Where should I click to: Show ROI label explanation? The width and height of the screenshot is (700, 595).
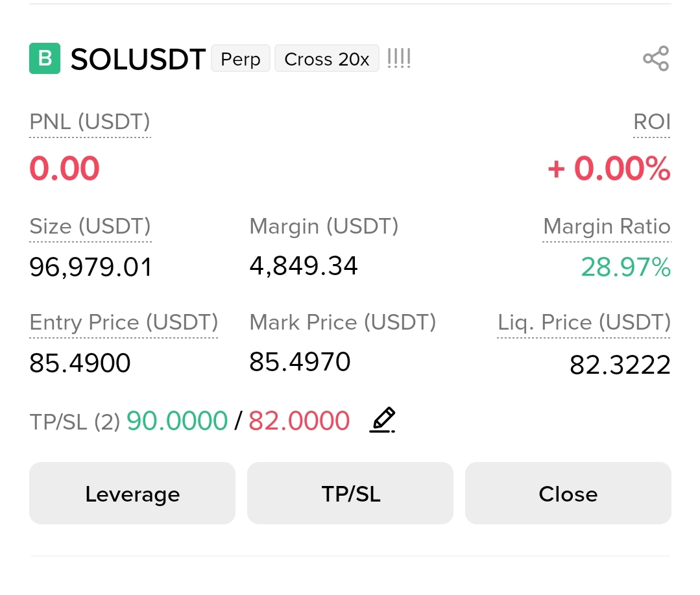(x=652, y=122)
